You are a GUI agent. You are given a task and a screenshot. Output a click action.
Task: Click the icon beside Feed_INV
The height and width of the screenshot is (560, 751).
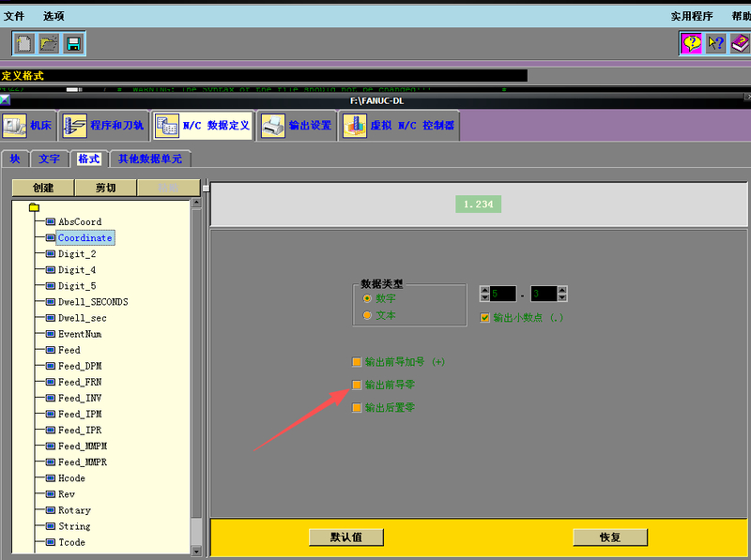pos(51,399)
